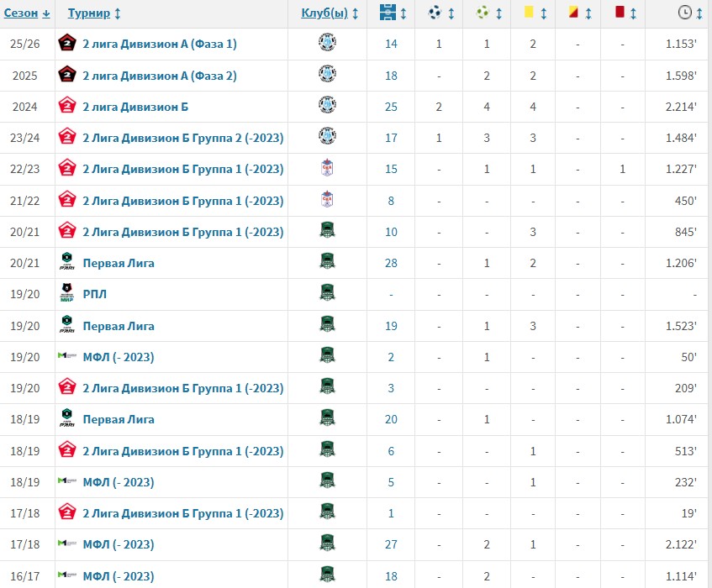Click green crest in 16/17 row
This screenshot has width=712, height=588.
point(327,575)
